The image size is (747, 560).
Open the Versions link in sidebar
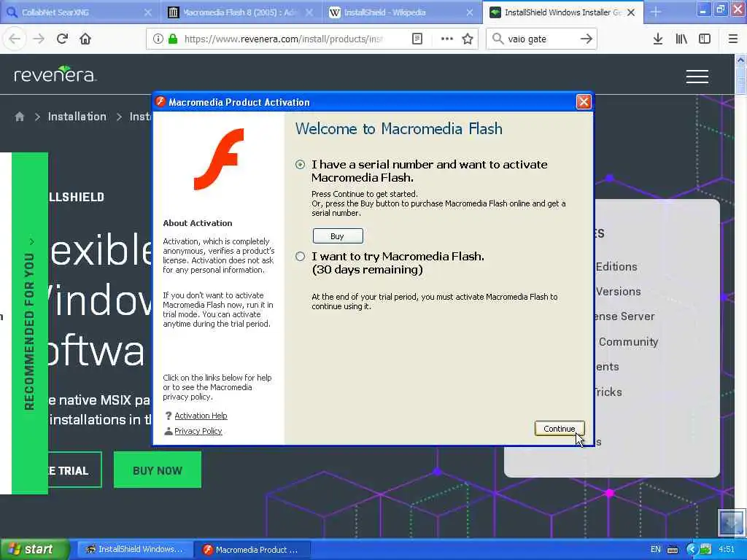619,292
